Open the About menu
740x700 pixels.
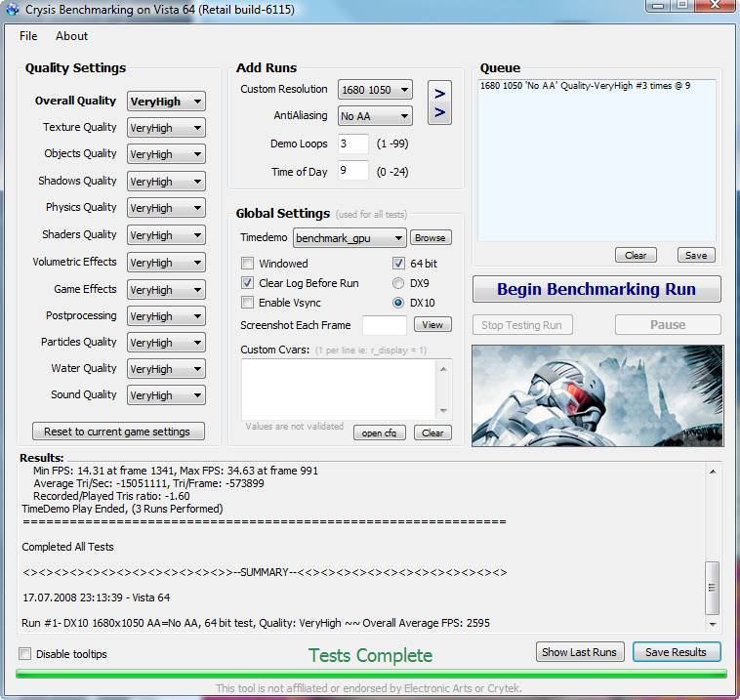coord(71,36)
